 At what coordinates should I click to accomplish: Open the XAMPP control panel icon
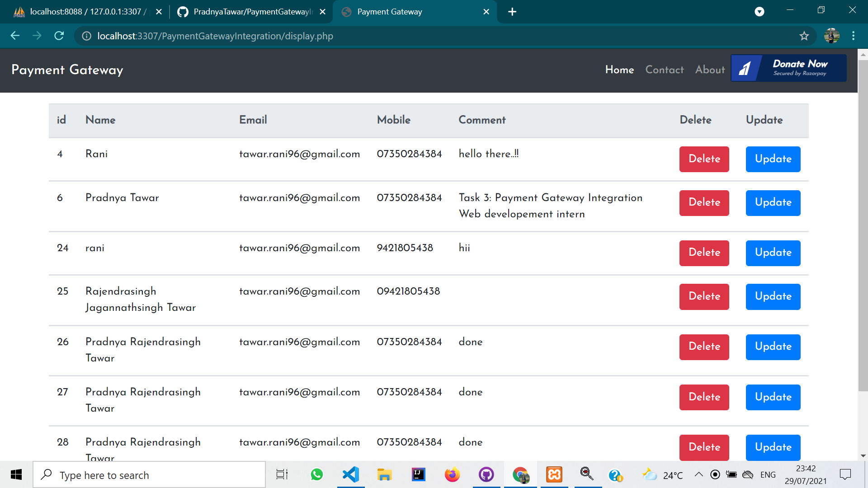[x=554, y=474]
